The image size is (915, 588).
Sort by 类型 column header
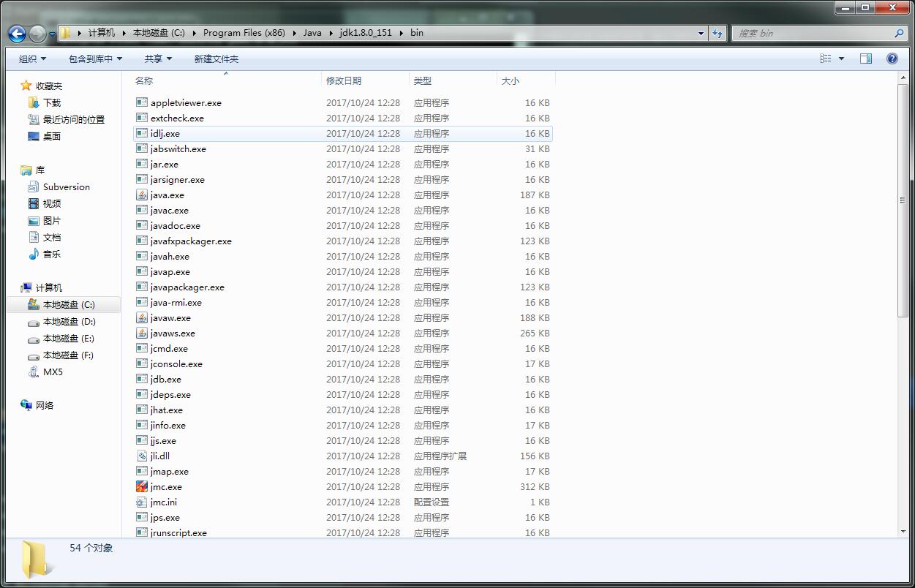453,80
